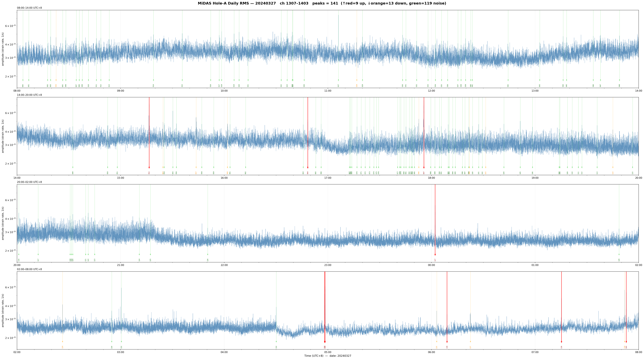The image size is (644, 359).
Task: Click the green noise marker labeled 042
Action: [x=508, y=80]
